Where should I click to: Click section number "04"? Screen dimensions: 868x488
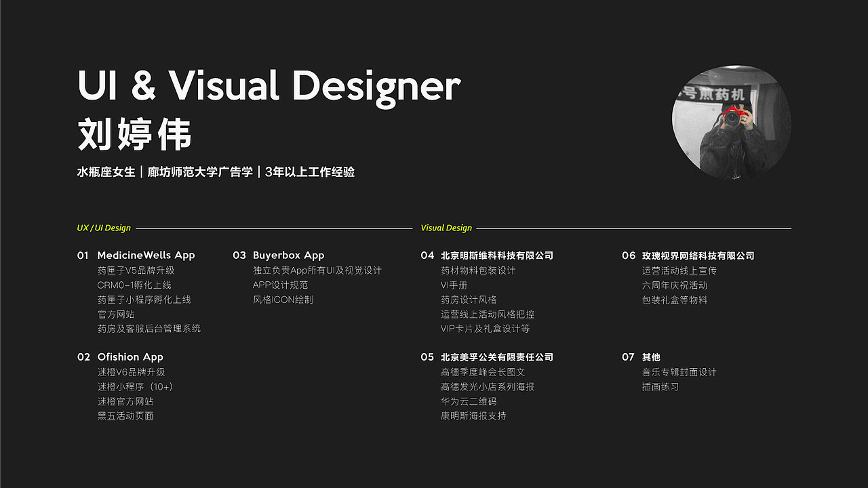[x=427, y=256]
